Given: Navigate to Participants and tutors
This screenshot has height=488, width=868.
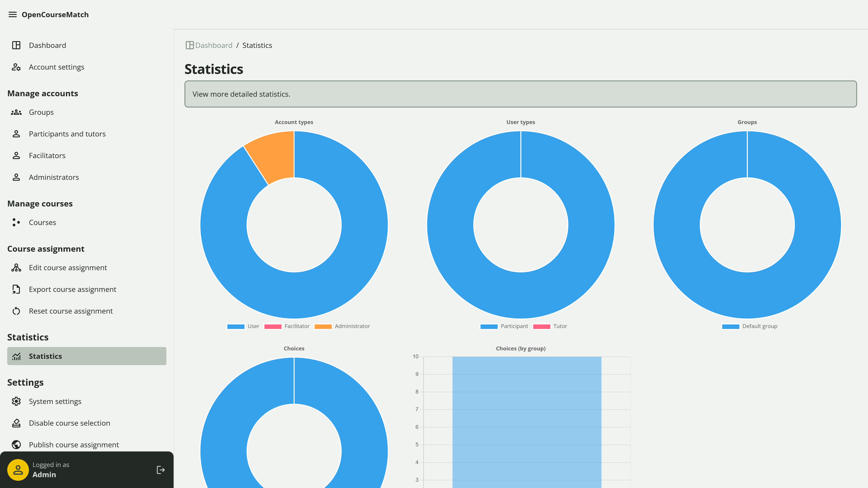Looking at the screenshot, I should click(87, 134).
